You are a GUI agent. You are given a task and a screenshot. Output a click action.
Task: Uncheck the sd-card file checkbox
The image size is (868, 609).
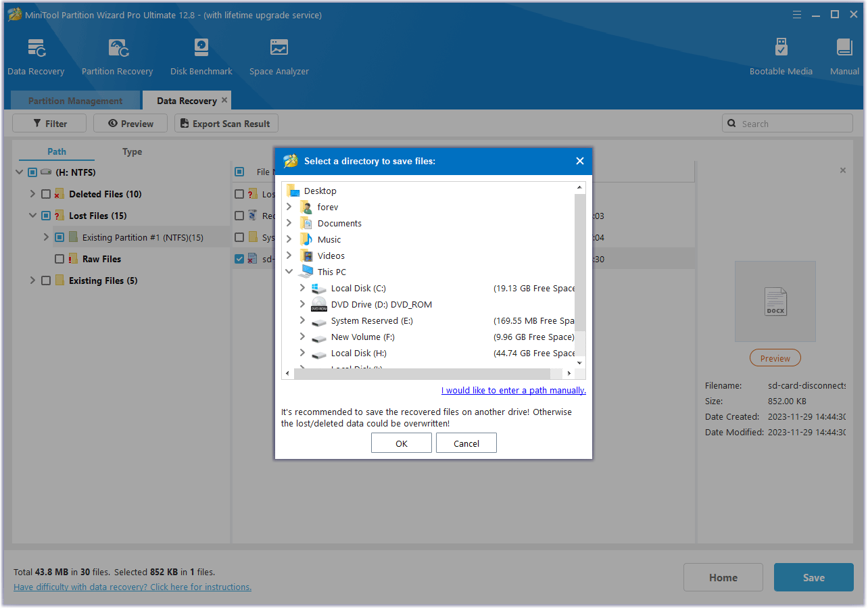(239, 258)
